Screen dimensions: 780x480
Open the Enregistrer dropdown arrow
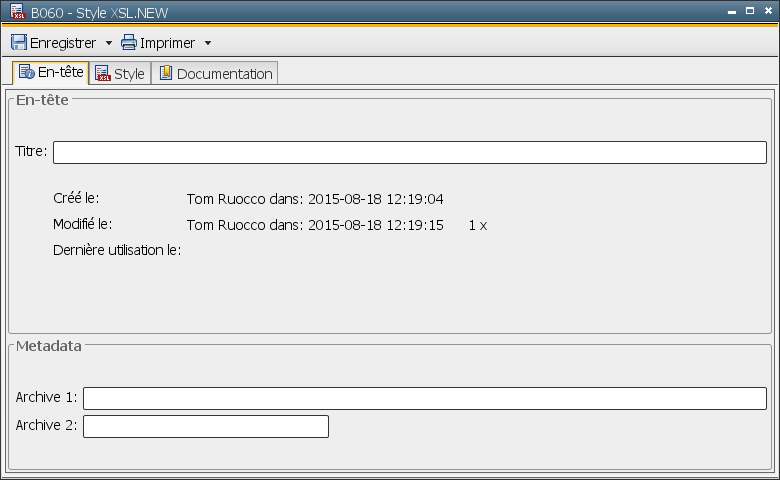108,43
